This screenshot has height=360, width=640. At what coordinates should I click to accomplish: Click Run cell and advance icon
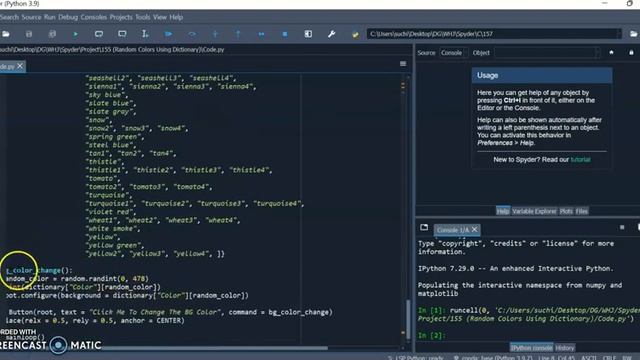(122, 34)
